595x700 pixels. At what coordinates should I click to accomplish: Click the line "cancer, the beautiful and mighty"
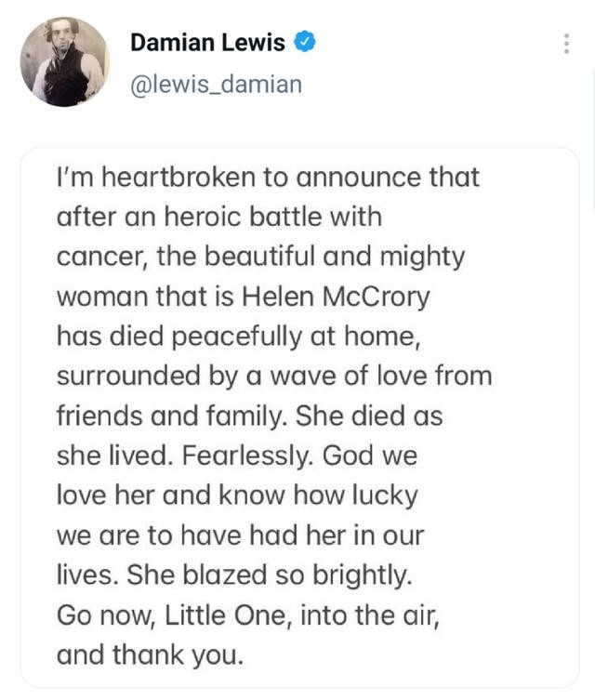point(259,257)
